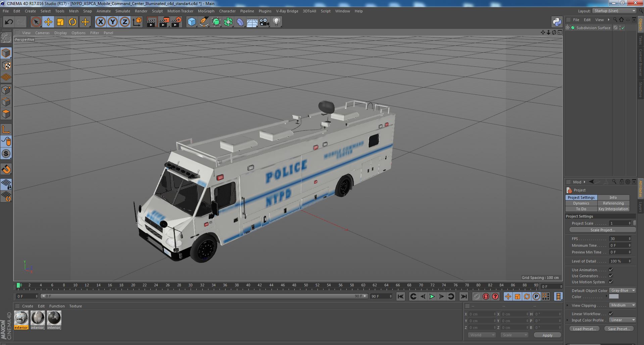This screenshot has height=345, width=644.
Task: Play the animation forward
Action: (x=432, y=296)
